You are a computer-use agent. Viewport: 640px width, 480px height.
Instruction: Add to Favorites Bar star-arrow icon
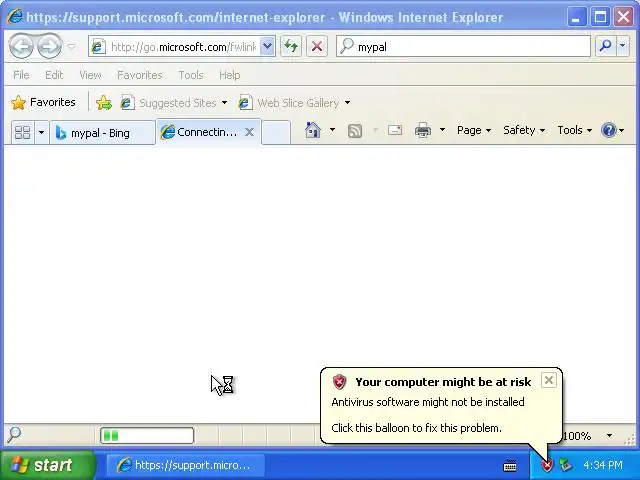point(104,102)
